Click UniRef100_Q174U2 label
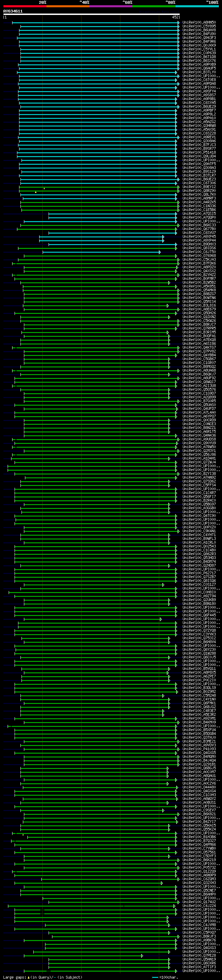The image size is (222, 980). pyautogui.click(x=199, y=902)
